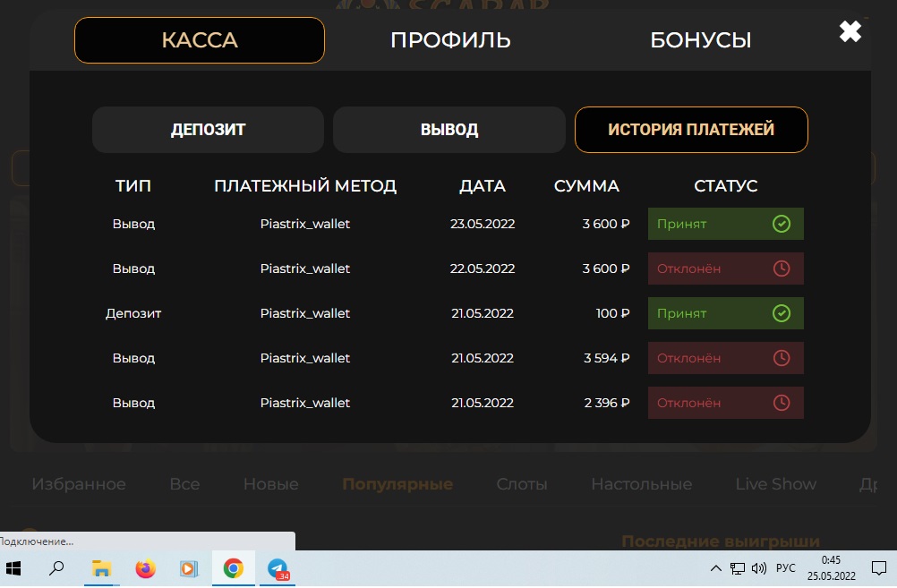Image resolution: width=897 pixels, height=588 pixels.
Task: Open File Explorer from taskbar
Action: point(101,568)
